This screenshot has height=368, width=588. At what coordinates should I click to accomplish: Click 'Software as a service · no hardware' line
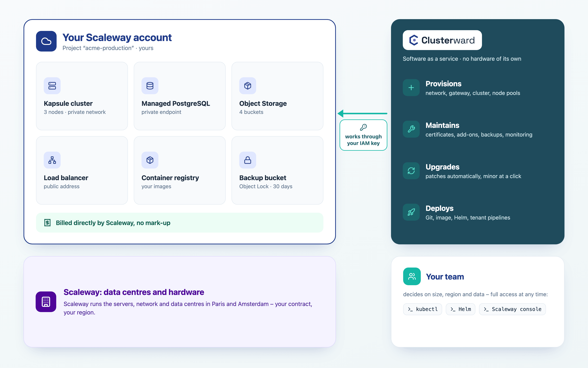[x=462, y=59]
